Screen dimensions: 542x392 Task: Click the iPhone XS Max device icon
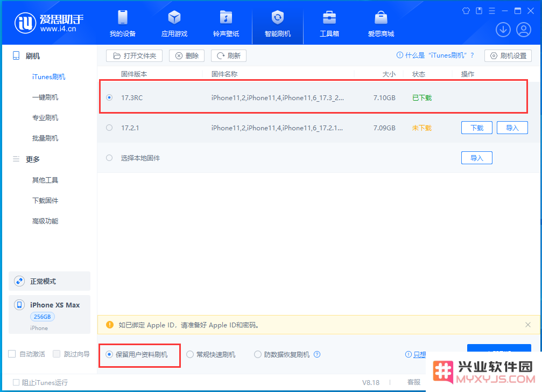[x=19, y=305]
